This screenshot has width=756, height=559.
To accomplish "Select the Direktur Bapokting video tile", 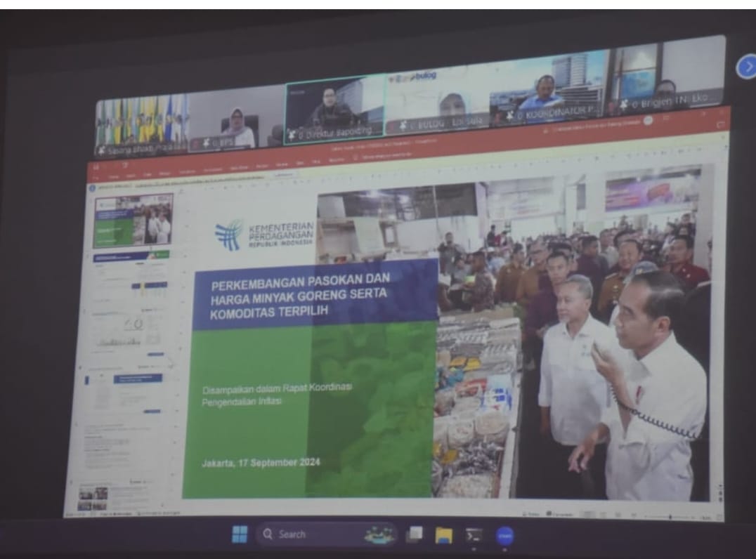I will click(334, 109).
